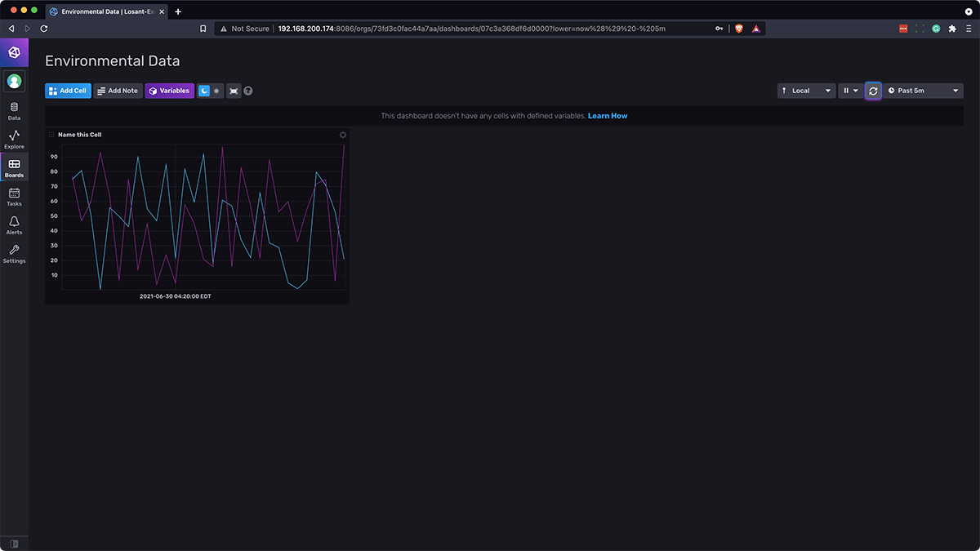
Task: Click the Environmental Data dashboard title
Action: (x=113, y=61)
